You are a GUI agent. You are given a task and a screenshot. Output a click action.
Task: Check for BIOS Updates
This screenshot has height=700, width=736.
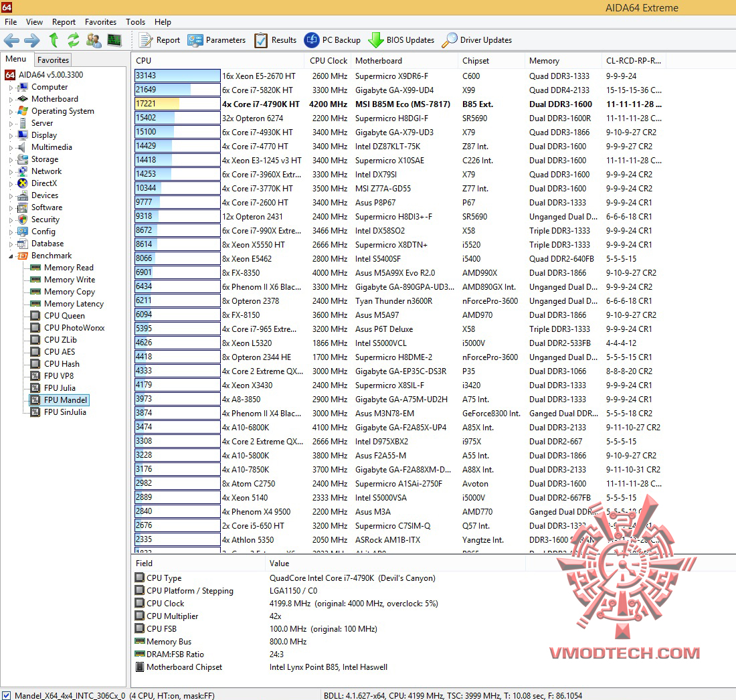pos(401,40)
